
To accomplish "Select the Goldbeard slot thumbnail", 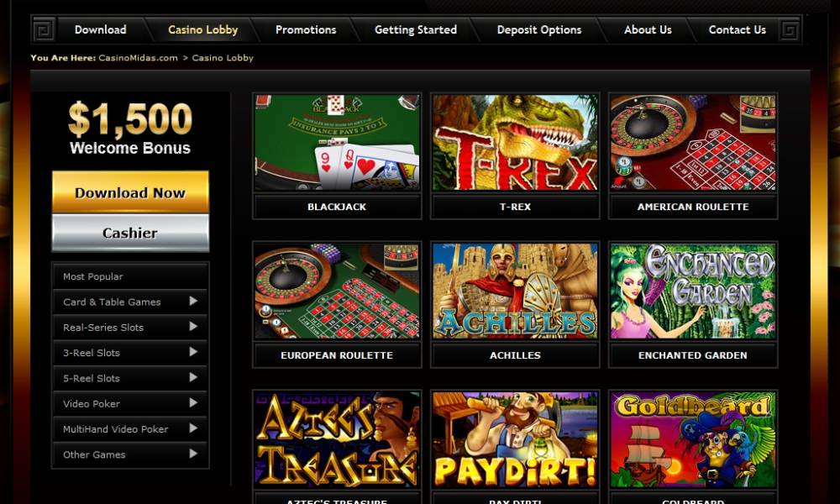I will pos(693,439).
